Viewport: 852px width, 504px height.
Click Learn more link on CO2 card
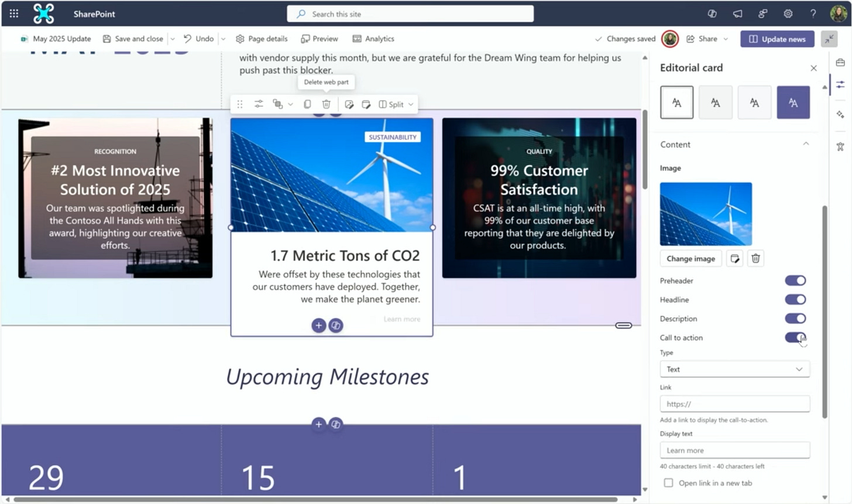point(402,319)
